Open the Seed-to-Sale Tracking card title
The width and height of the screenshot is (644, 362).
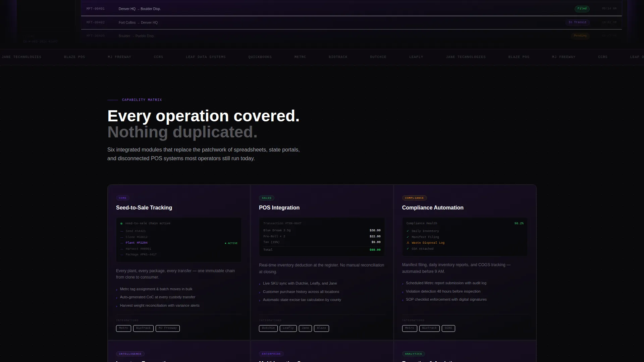coord(144,208)
